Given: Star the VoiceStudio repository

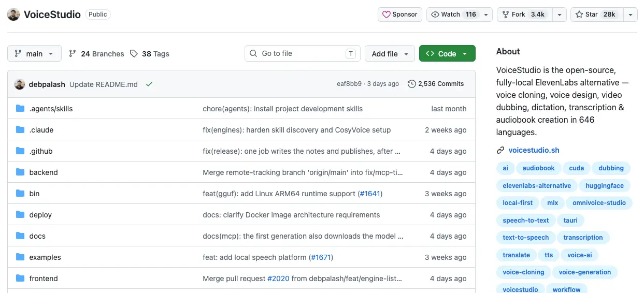Looking at the screenshot, I should (x=596, y=14).
